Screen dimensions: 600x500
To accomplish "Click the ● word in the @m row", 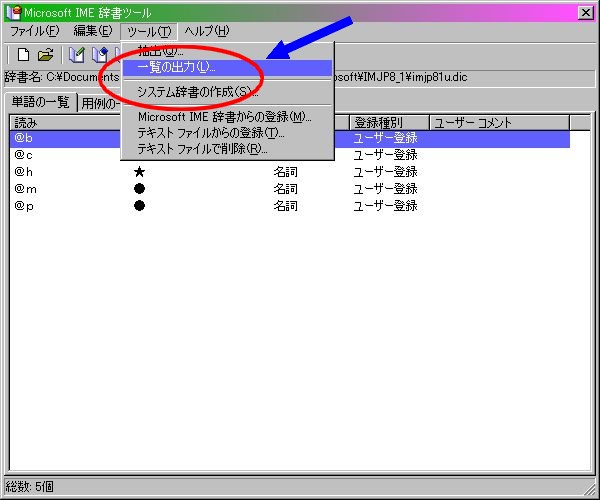I will pos(140,189).
